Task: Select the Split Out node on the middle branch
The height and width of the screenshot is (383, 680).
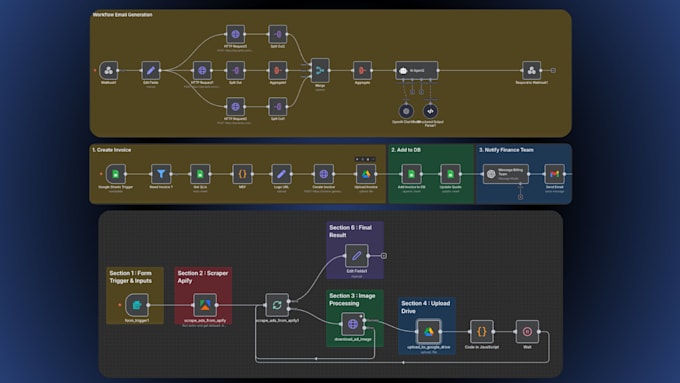Action: (235, 70)
